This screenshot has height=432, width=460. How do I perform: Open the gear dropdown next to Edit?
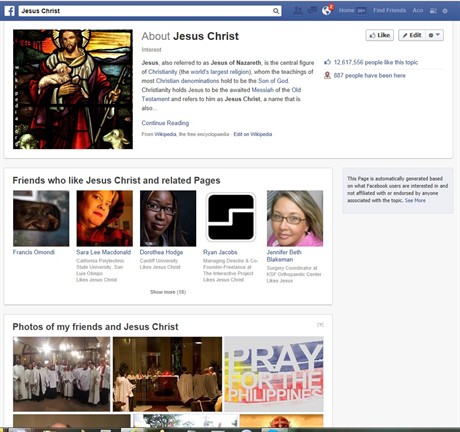coord(434,35)
